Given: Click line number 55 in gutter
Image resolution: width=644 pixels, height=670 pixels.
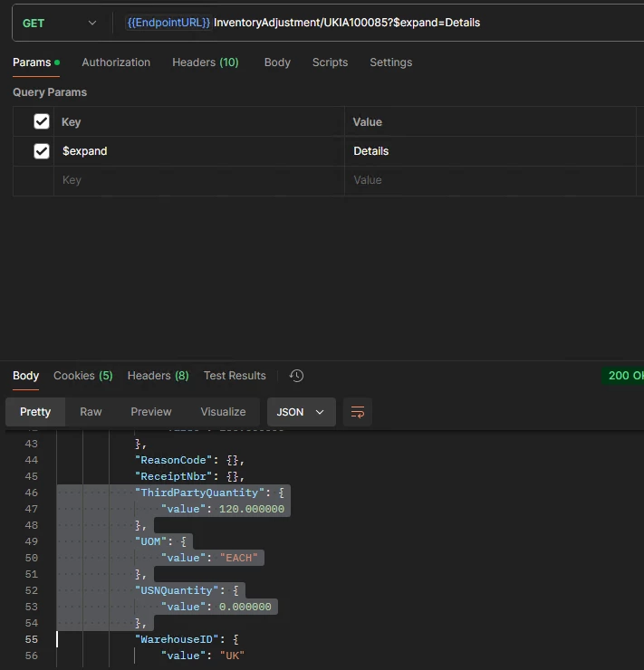Looking at the screenshot, I should click(x=31, y=639).
